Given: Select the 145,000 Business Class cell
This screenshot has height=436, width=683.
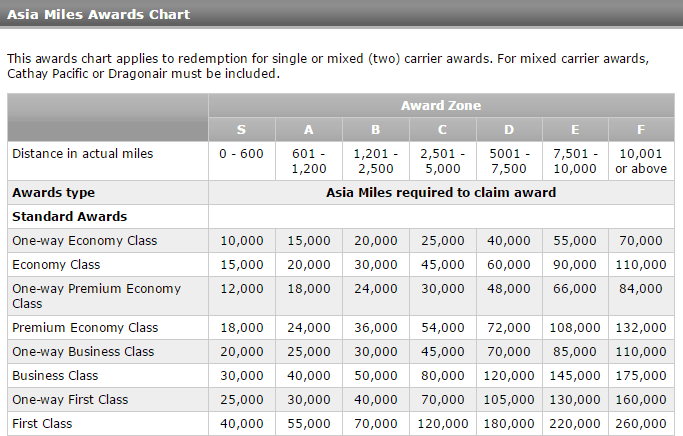Looking at the screenshot, I should coord(575,375).
